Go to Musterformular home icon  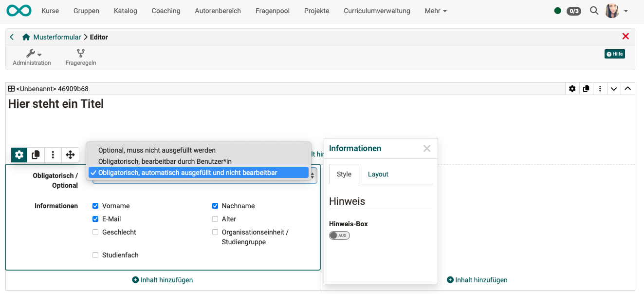(x=26, y=37)
